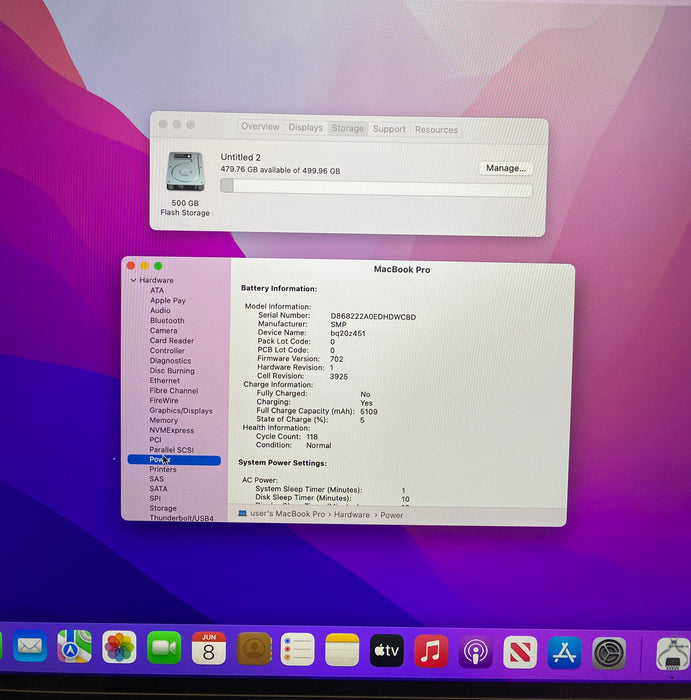Open System Preferences in the Dock
The width and height of the screenshot is (691, 700).
click(x=609, y=653)
